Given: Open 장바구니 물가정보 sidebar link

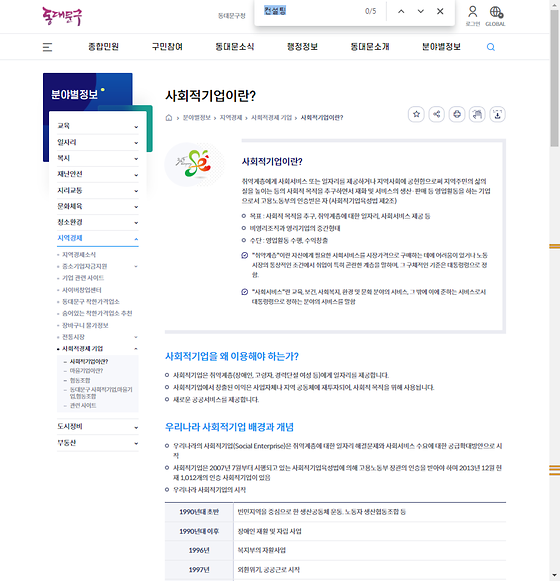Looking at the screenshot, I should click(85, 325).
